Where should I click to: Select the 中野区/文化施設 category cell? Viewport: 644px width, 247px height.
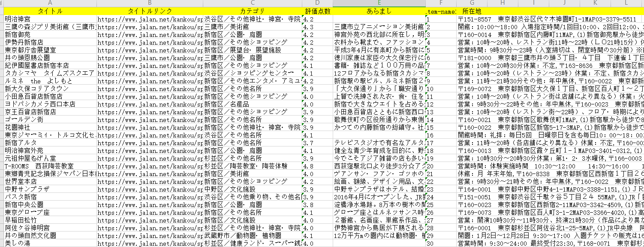(x=252, y=189)
